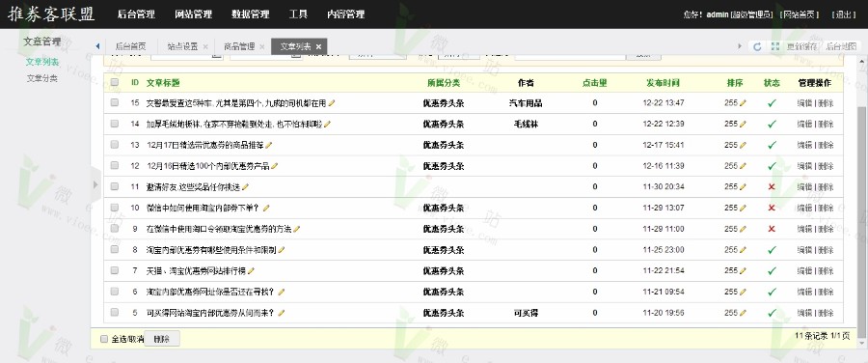Select 文章列表 in the left sidebar
The width and height of the screenshot is (868, 363).
(x=42, y=62)
